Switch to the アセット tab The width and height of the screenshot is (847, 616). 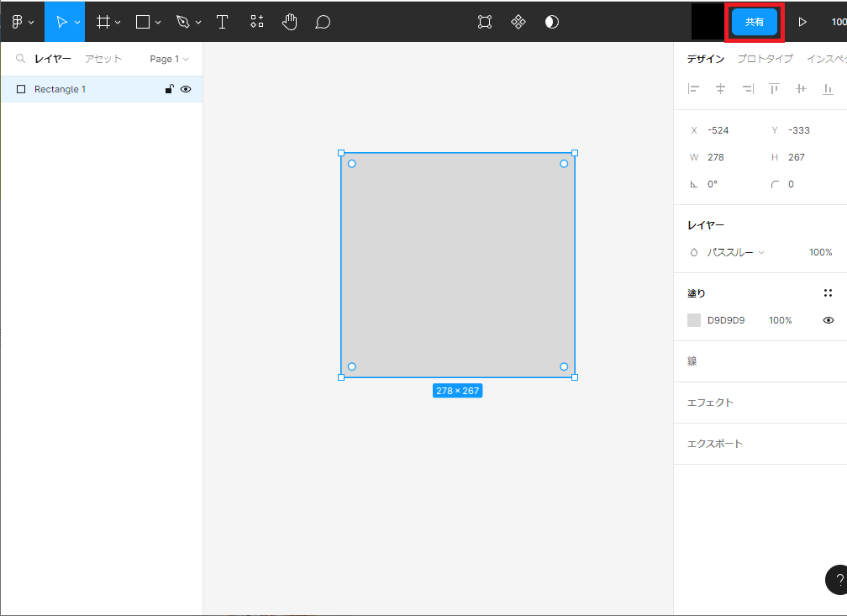103,59
